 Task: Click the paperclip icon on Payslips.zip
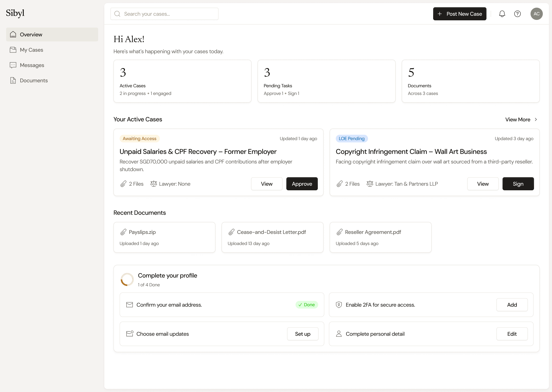(x=123, y=232)
